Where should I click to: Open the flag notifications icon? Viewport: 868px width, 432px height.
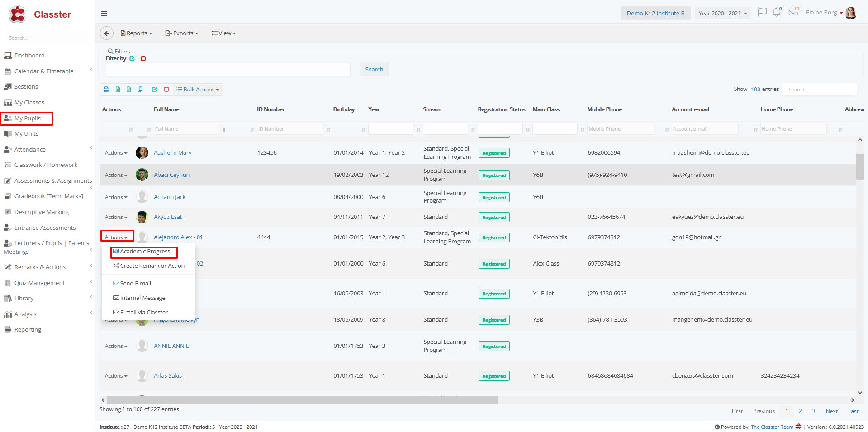(762, 12)
